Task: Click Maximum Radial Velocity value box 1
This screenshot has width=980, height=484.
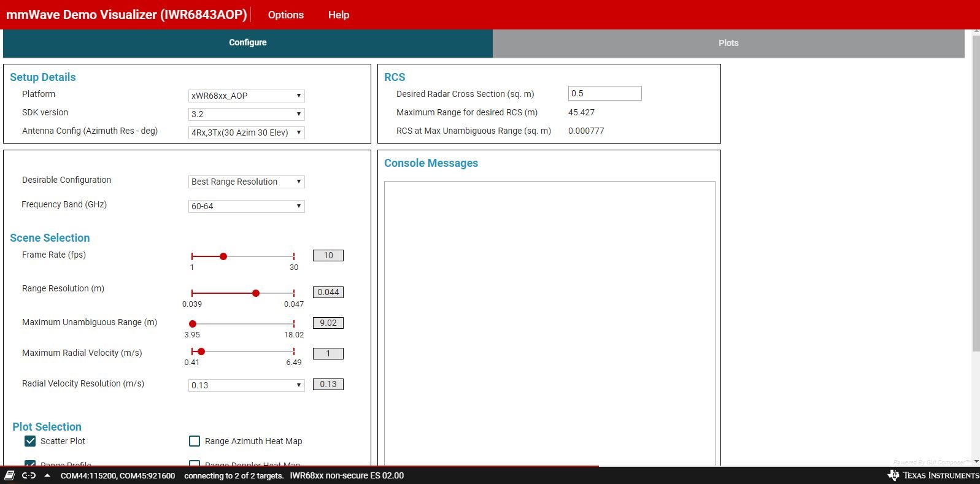Action: click(328, 353)
